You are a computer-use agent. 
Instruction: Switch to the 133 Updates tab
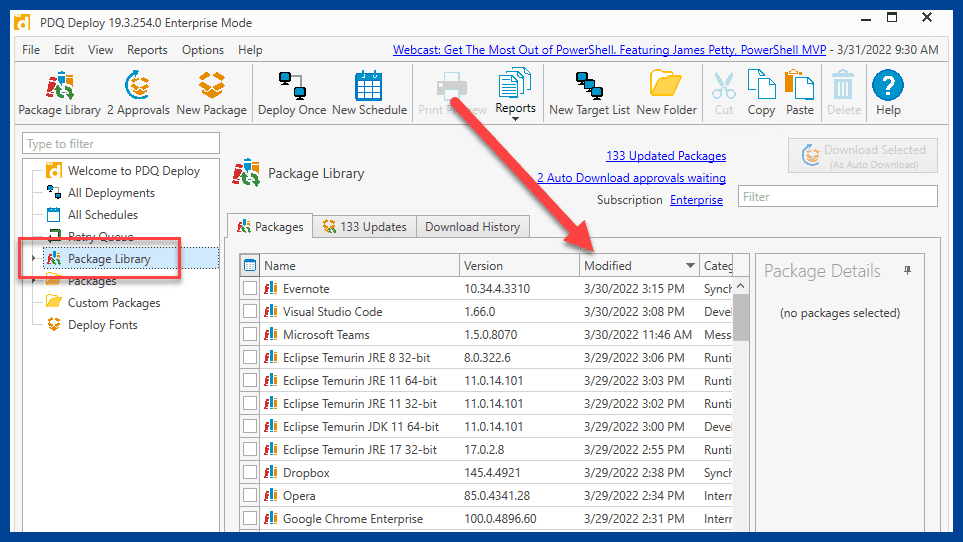[365, 226]
